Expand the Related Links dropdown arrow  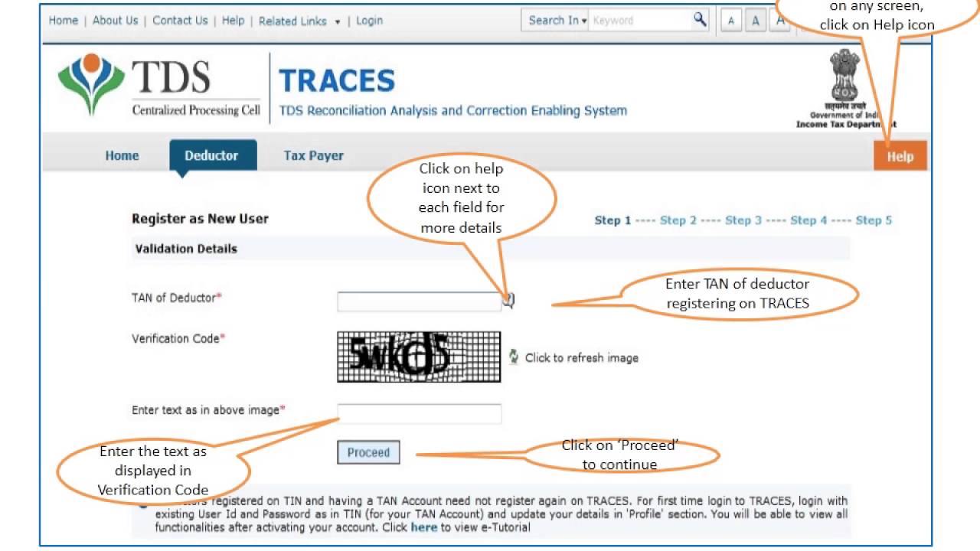click(x=338, y=21)
